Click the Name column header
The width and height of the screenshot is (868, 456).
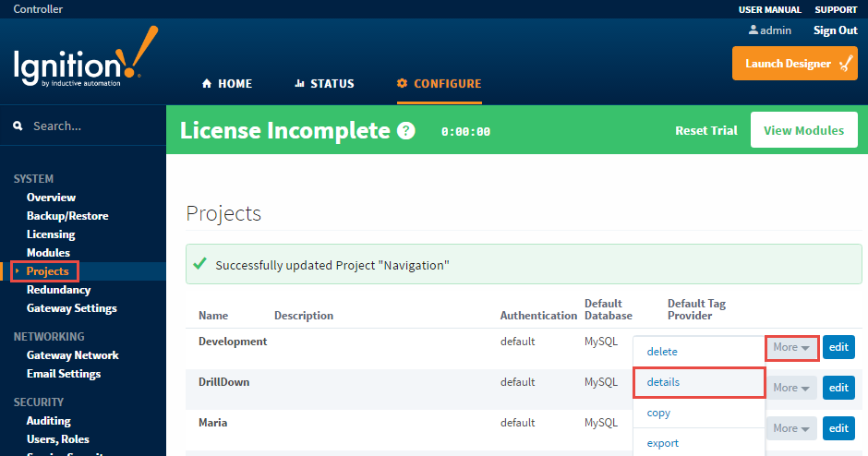point(213,316)
